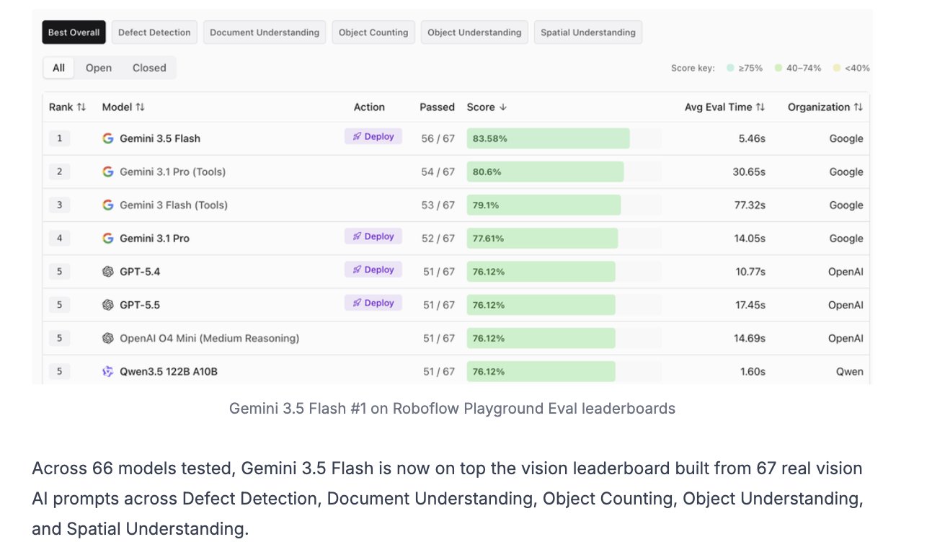Click the Score column descending arrow
The height and width of the screenshot is (560, 945).
point(503,107)
